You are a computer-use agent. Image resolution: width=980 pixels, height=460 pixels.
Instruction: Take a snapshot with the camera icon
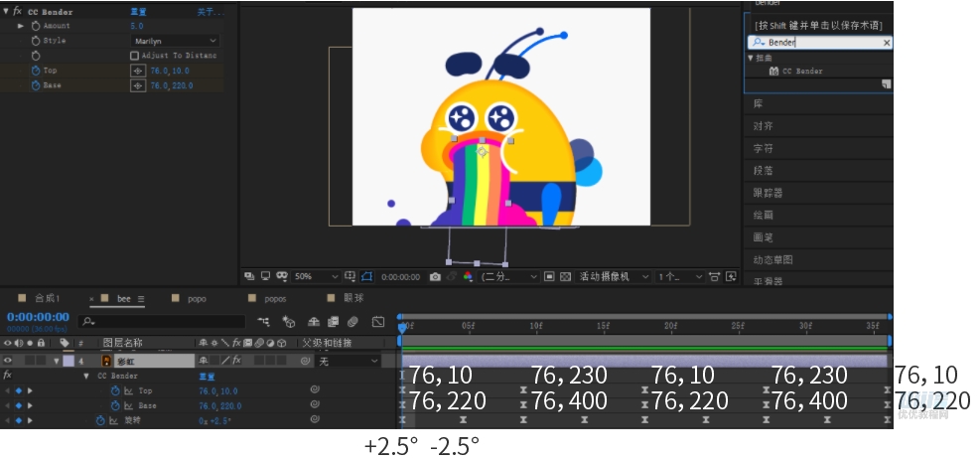click(x=435, y=276)
